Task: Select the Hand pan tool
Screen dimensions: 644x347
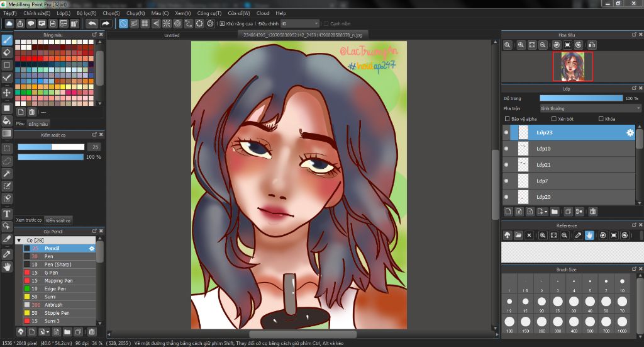Action: (x=7, y=267)
